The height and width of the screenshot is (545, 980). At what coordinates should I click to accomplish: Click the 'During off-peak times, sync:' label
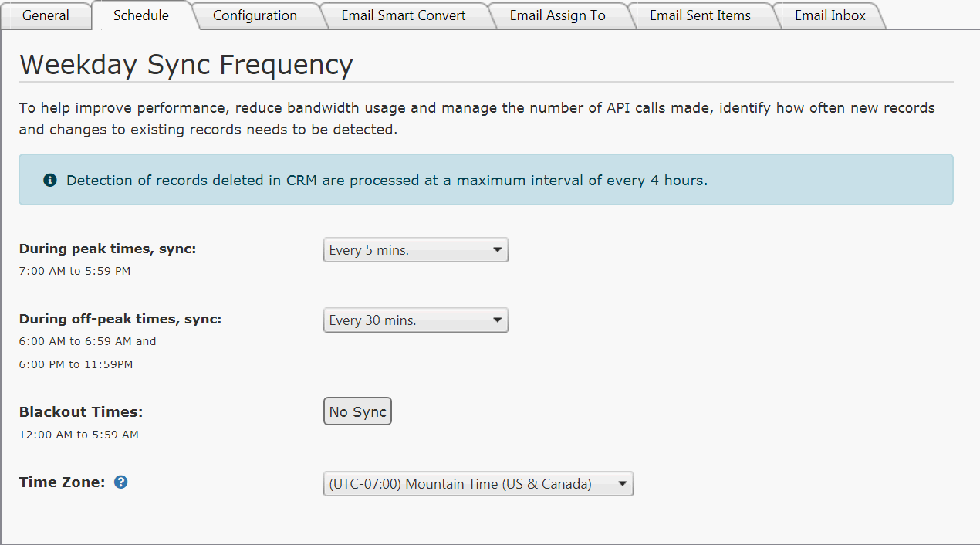click(x=120, y=319)
